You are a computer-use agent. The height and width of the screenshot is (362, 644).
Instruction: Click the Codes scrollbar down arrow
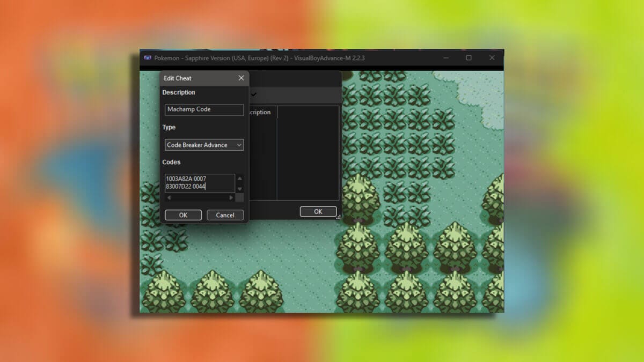point(239,189)
